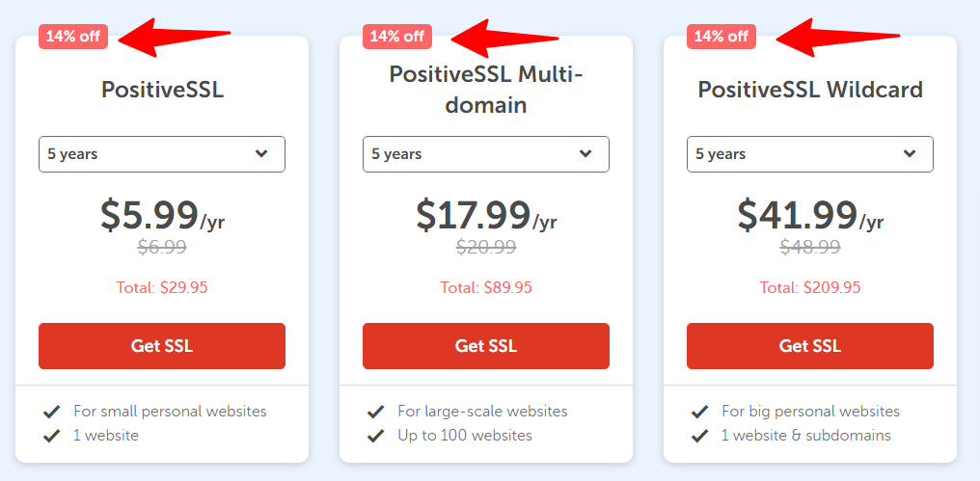Click checkmark beside 'For small personal websites'
This screenshot has width=980, height=481.
click(x=52, y=412)
